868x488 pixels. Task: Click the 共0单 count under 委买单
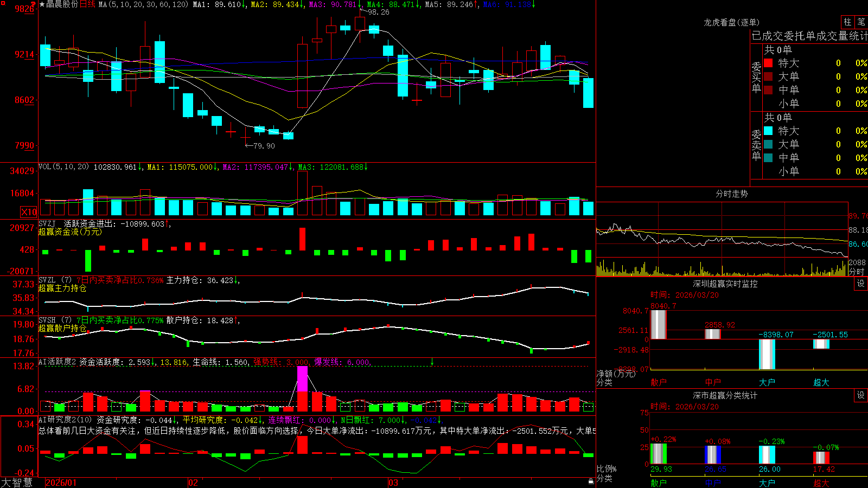[x=778, y=49]
